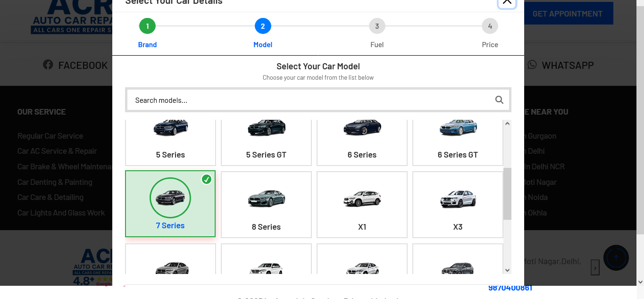Choose the X1 car model
644x299 pixels.
[x=362, y=205]
